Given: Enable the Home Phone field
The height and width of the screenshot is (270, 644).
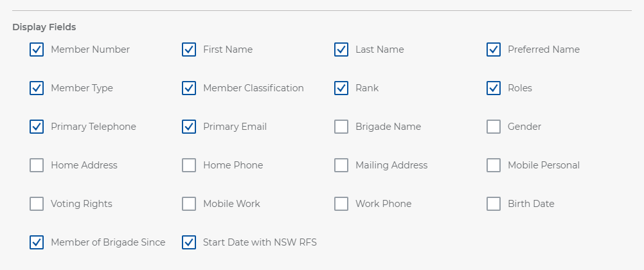Looking at the screenshot, I should (189, 165).
